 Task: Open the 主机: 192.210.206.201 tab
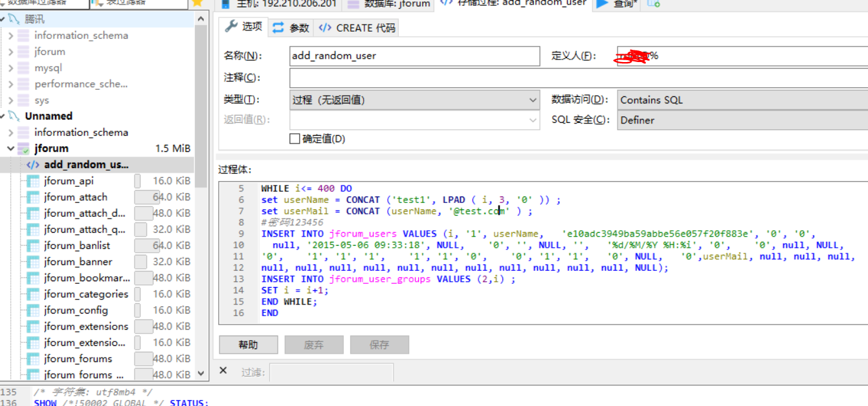pos(278,4)
